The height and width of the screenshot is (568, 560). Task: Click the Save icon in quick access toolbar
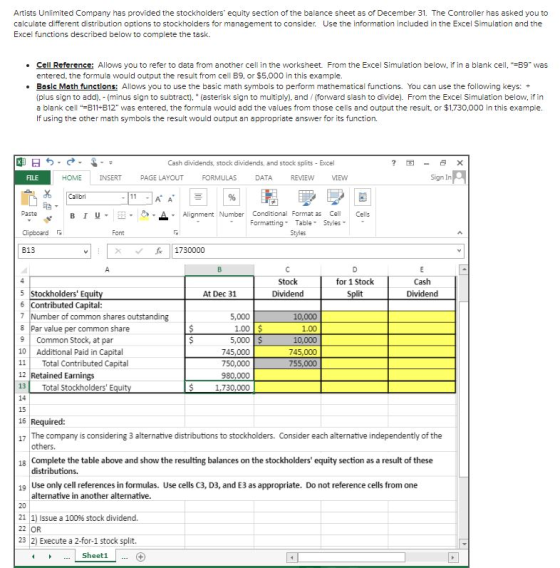(x=35, y=163)
